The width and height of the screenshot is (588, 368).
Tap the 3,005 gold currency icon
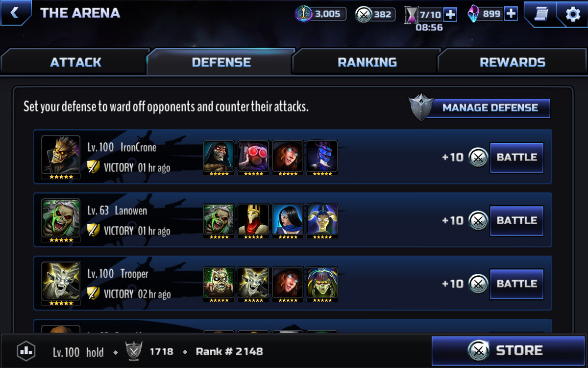point(303,14)
